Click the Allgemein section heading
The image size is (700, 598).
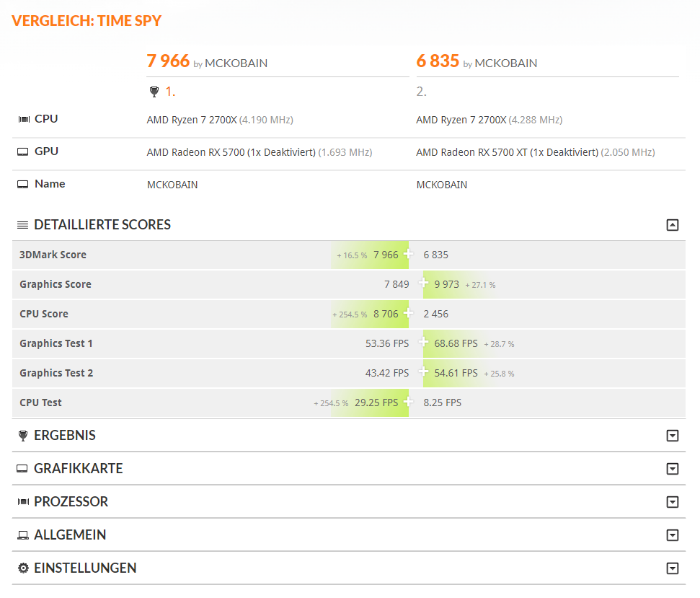(70, 535)
